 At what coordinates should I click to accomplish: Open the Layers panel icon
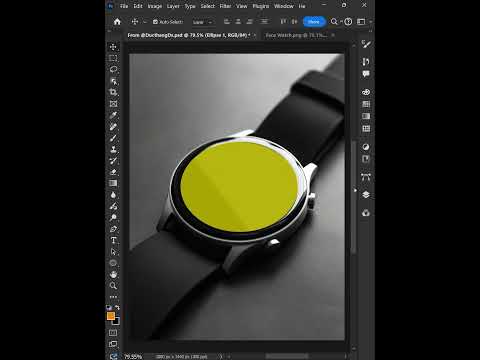[366, 195]
